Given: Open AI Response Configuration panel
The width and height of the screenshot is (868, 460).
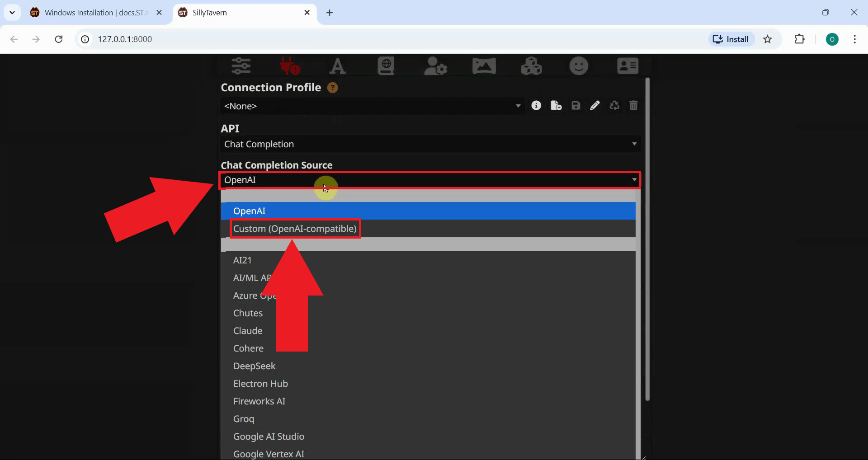Looking at the screenshot, I should coord(241,66).
